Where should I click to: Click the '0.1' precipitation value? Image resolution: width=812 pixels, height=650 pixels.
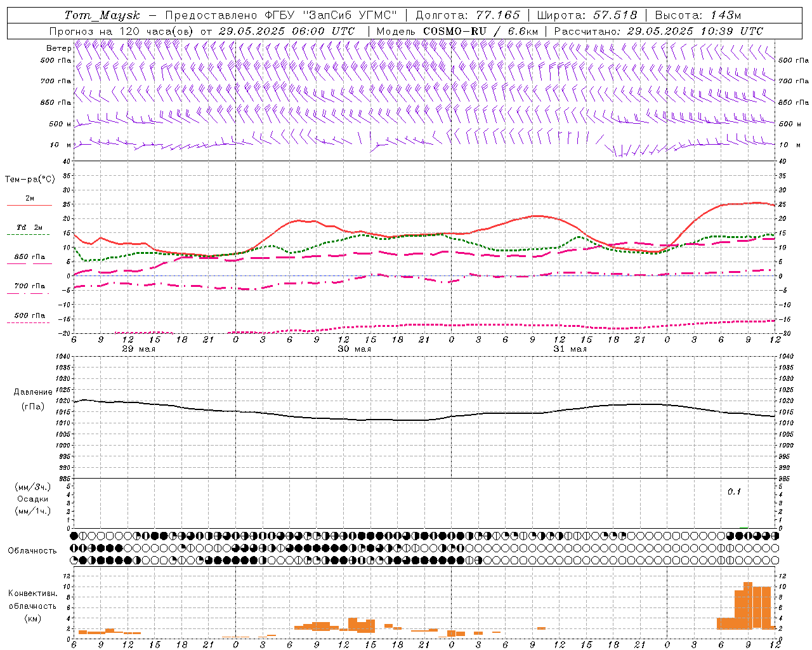click(734, 491)
